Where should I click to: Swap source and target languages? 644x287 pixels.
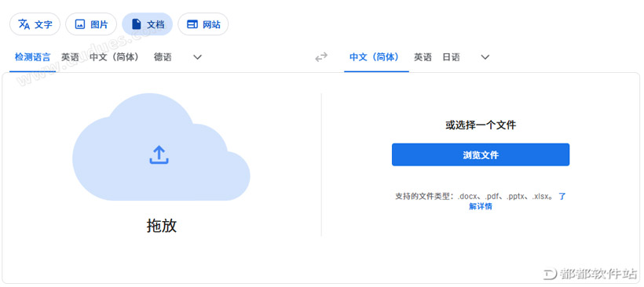(321, 57)
